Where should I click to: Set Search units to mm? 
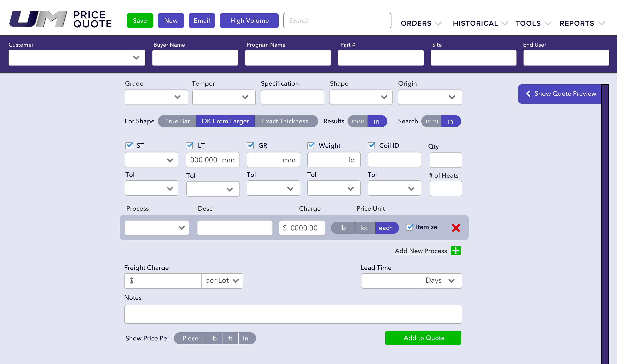tap(431, 121)
